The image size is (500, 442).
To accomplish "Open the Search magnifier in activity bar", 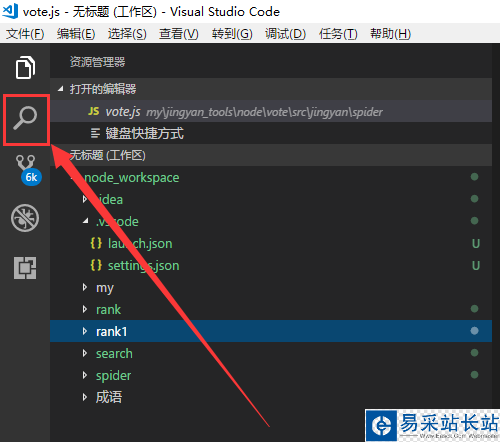I will click(x=25, y=118).
